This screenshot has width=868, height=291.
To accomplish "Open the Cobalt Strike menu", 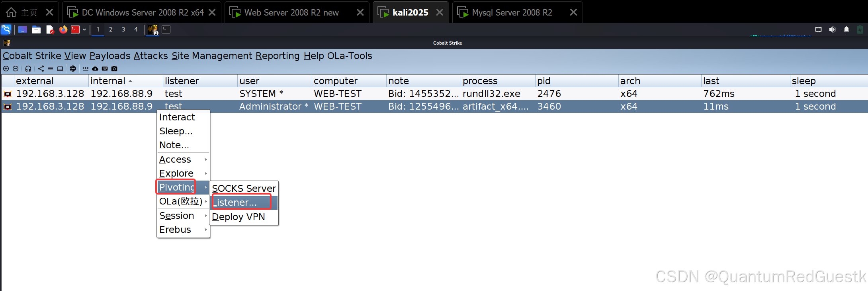I will (32, 56).
